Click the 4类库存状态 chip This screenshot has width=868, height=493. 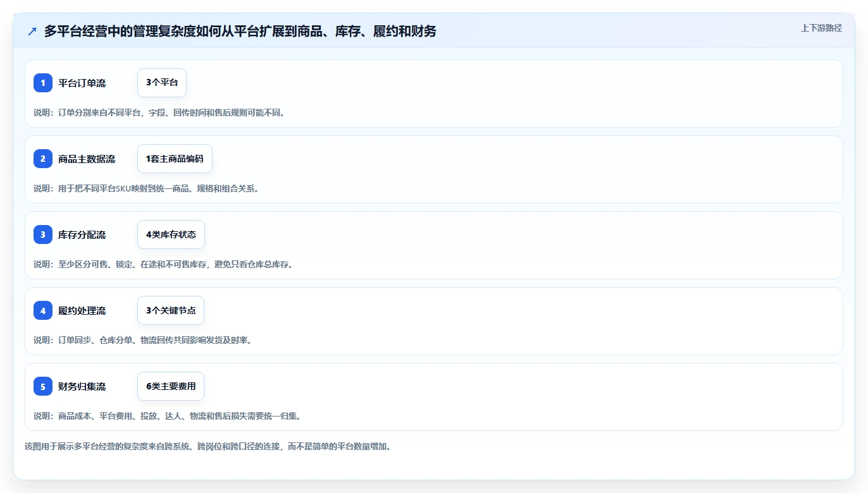click(x=171, y=234)
